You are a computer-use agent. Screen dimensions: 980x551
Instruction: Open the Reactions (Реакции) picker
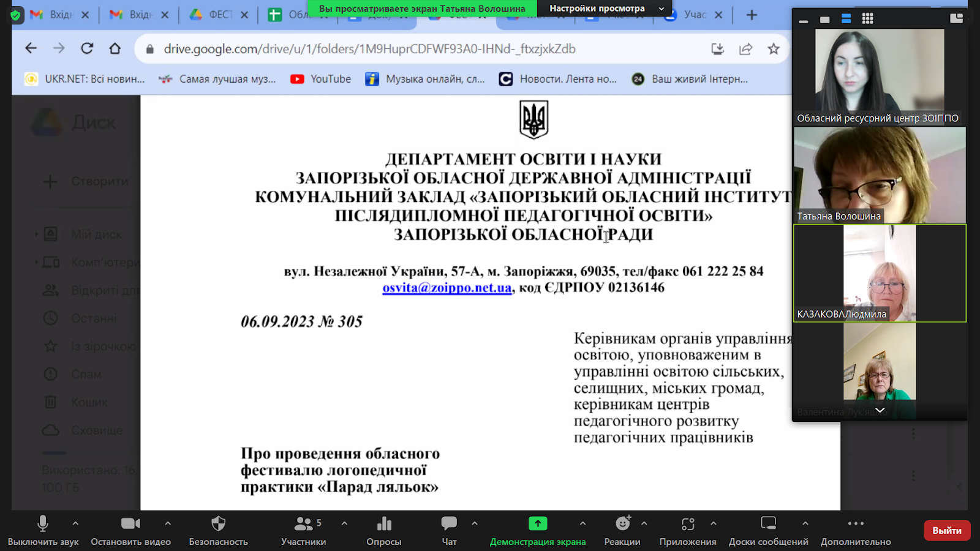[x=622, y=530]
